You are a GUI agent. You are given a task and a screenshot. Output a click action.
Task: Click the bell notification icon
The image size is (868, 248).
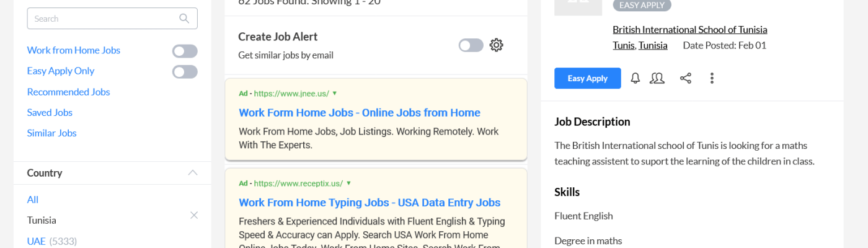[635, 78]
